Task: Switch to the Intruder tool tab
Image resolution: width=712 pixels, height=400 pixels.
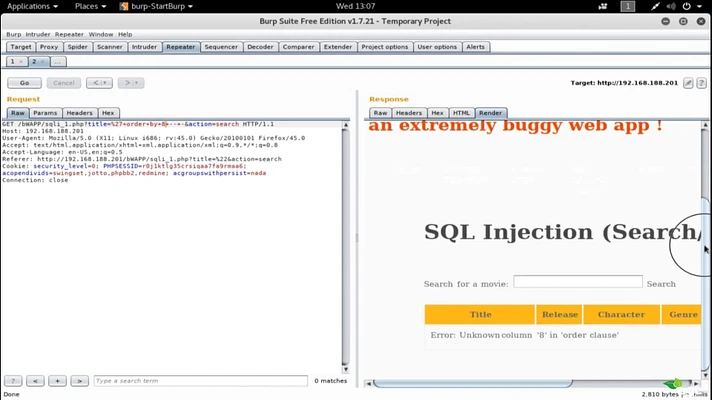Action: pos(144,47)
